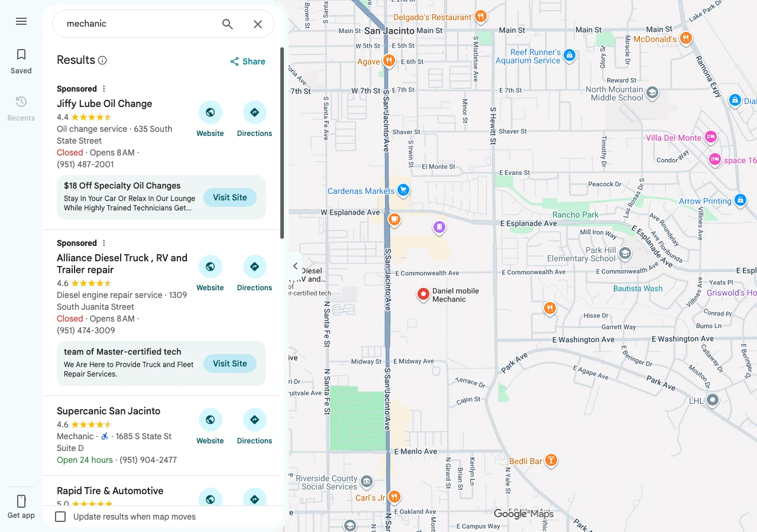
Task: Clear the mechanic search with X
Action: pyautogui.click(x=258, y=24)
